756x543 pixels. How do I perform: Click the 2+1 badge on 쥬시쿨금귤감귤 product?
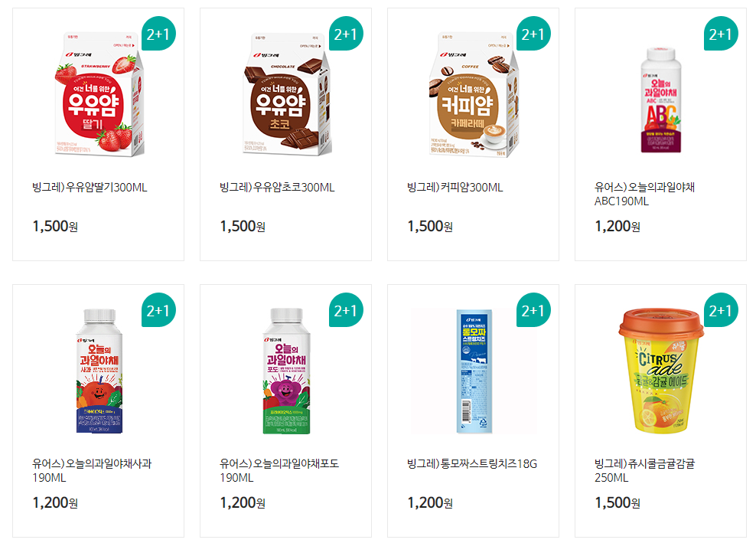tap(721, 310)
